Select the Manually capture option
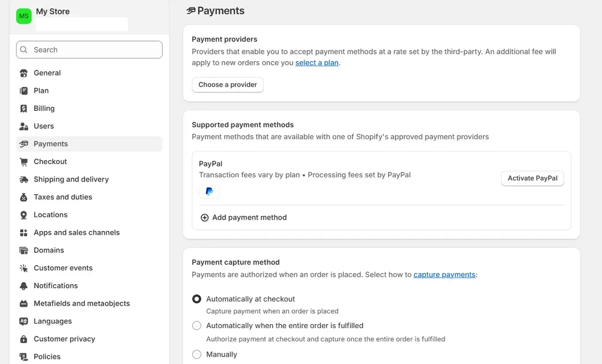602x364 pixels. [197, 354]
